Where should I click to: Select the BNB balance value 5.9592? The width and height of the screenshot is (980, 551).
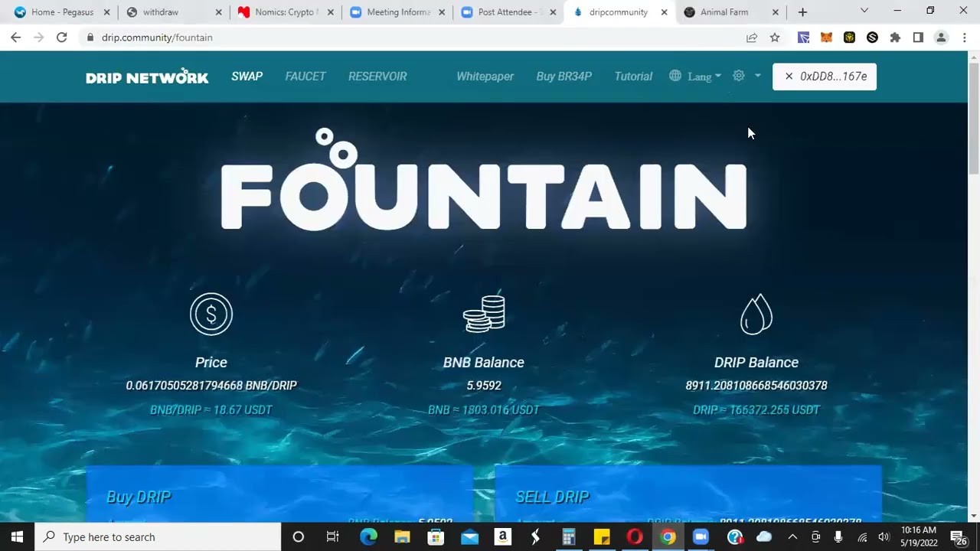[x=484, y=386]
